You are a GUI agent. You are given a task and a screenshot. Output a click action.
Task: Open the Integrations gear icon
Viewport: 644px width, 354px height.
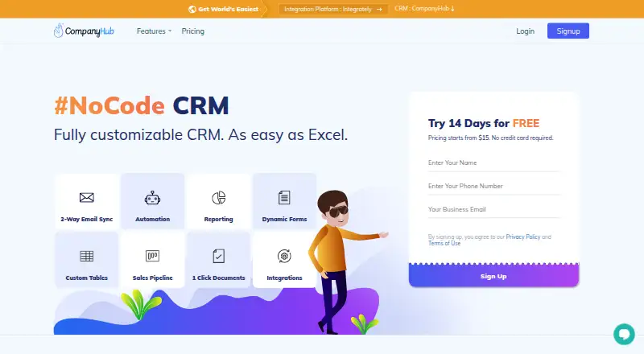[284, 256]
